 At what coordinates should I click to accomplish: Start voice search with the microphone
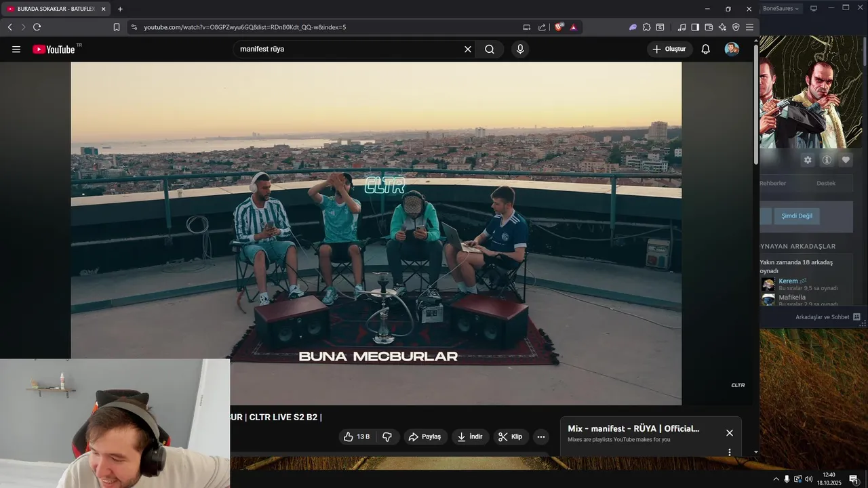(x=520, y=49)
